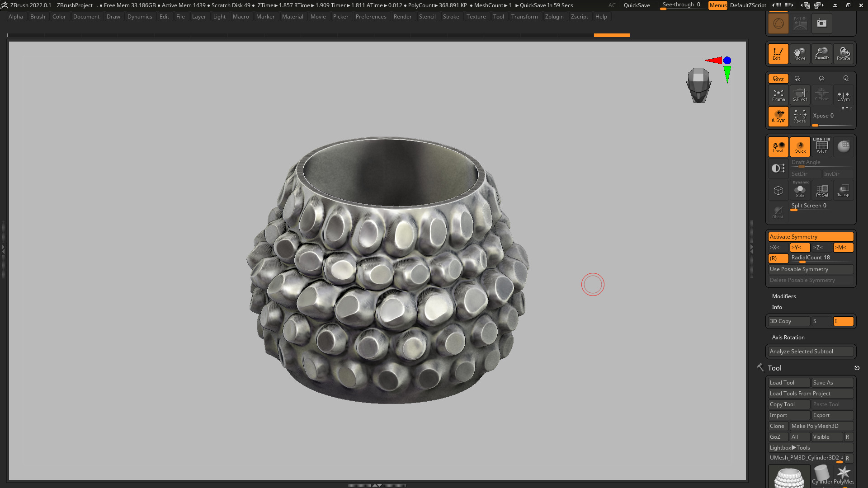Adjust the RadialCount slider
Image resolution: width=868 pixels, height=488 pixels.
coord(821,258)
